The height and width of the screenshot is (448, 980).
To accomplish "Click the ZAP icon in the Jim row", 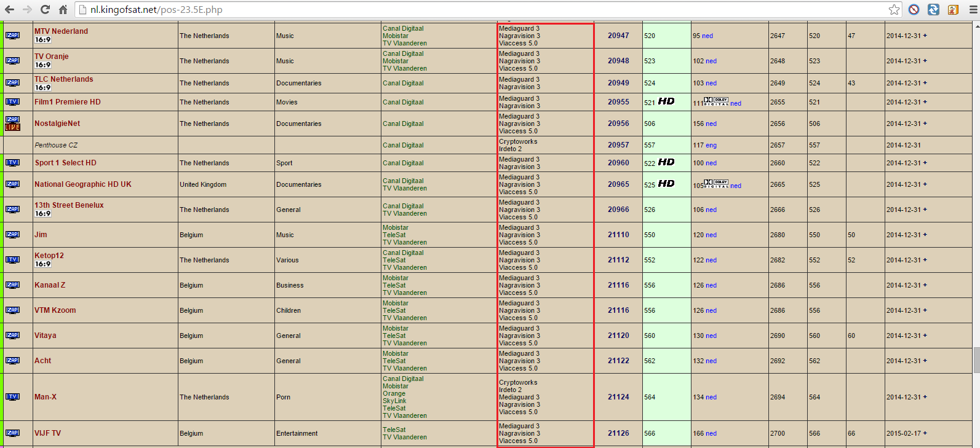I will (12, 235).
